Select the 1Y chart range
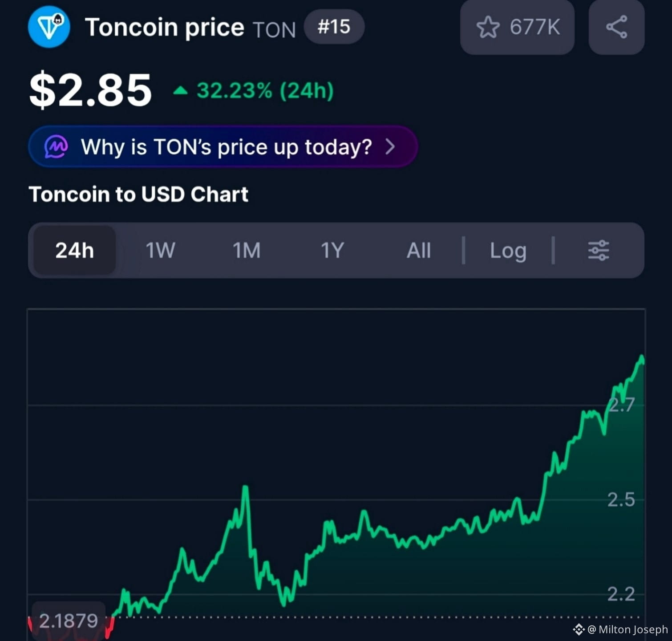 [x=332, y=250]
